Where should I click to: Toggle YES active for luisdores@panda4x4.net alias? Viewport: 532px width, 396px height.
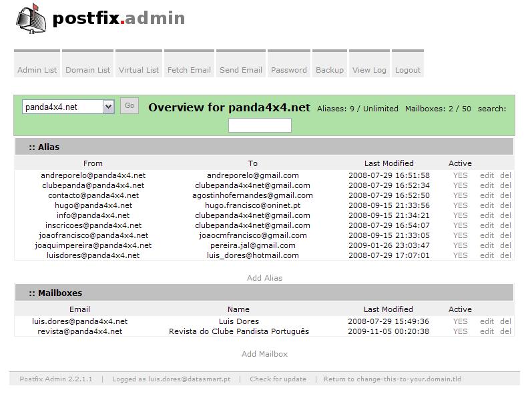click(461, 255)
